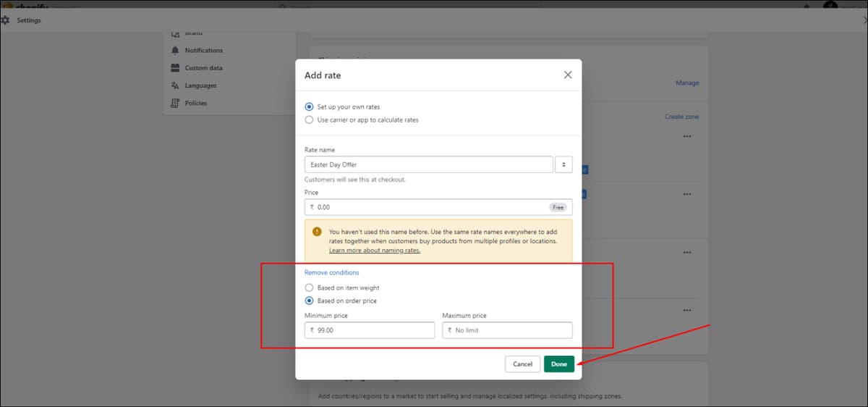
Task: Click the Languages icon in sidebar
Action: tap(175, 85)
